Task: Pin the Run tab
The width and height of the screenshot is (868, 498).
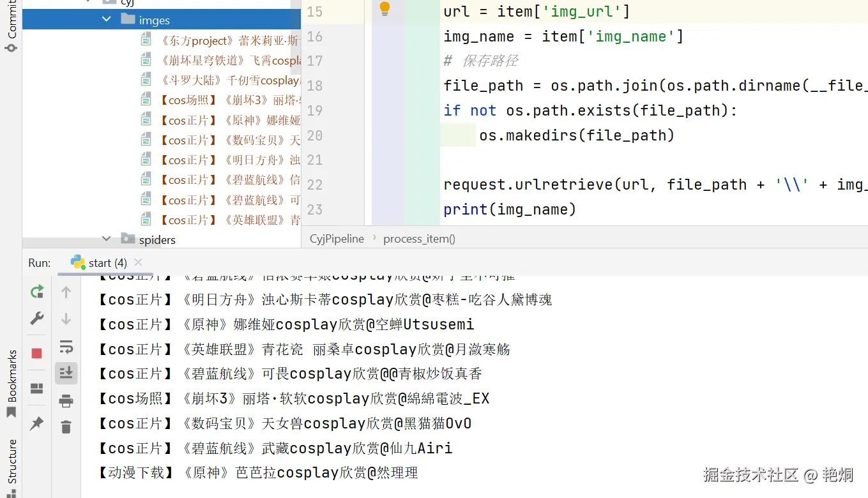Action: (36, 421)
